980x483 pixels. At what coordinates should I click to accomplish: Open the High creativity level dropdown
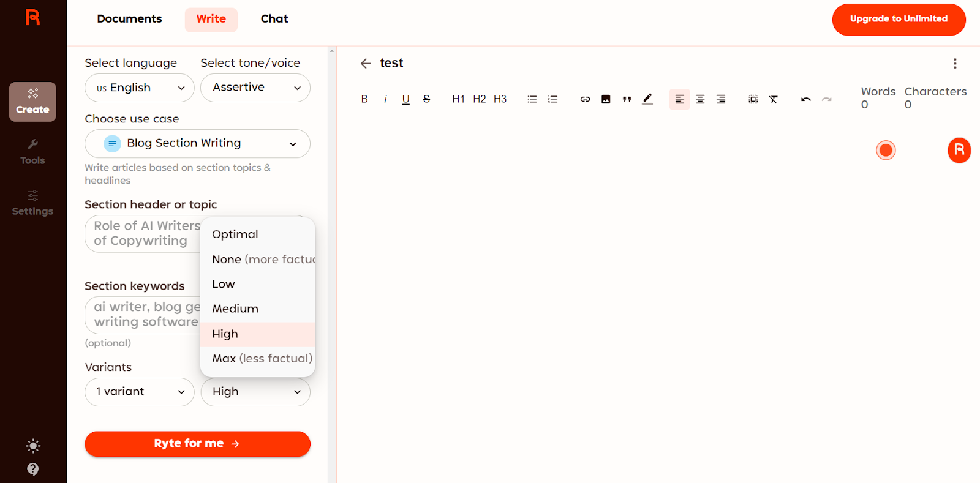(x=255, y=392)
